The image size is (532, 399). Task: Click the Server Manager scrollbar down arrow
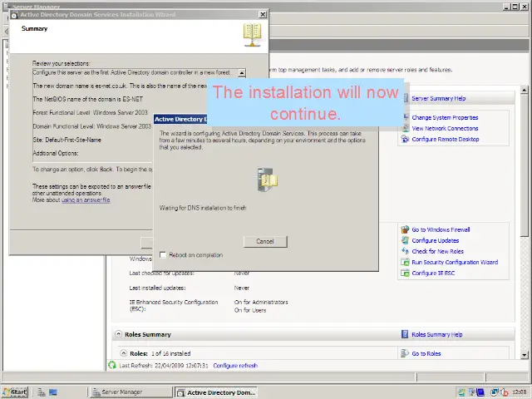(525, 355)
